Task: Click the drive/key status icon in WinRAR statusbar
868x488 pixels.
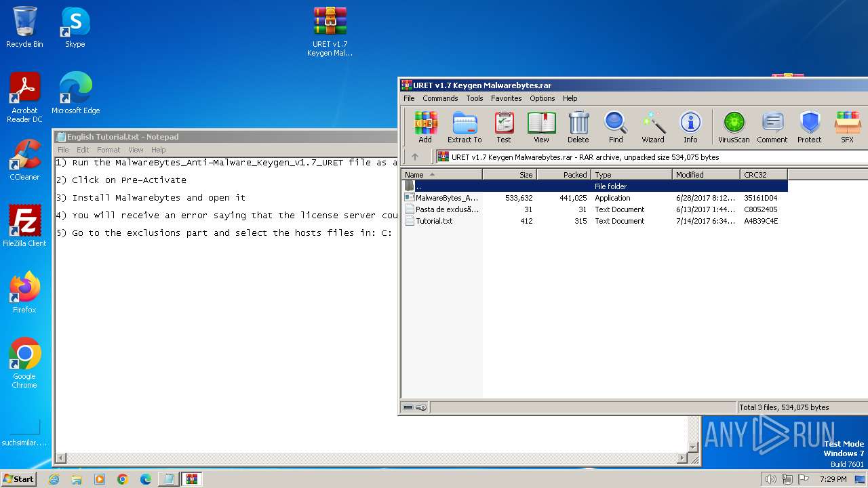Action: click(415, 407)
